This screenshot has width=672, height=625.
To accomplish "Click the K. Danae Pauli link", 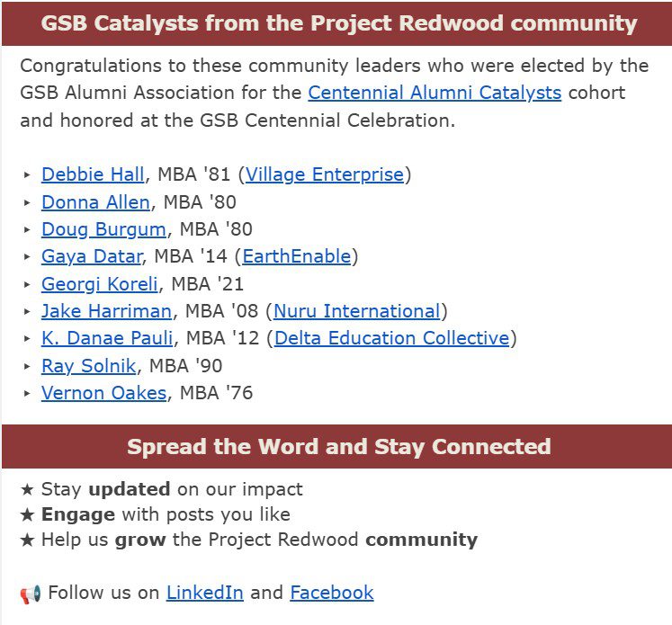I will 108,338.
